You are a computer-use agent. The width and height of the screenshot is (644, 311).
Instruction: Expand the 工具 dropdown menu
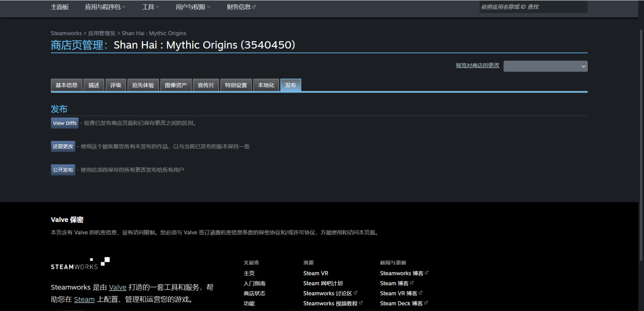pos(150,7)
